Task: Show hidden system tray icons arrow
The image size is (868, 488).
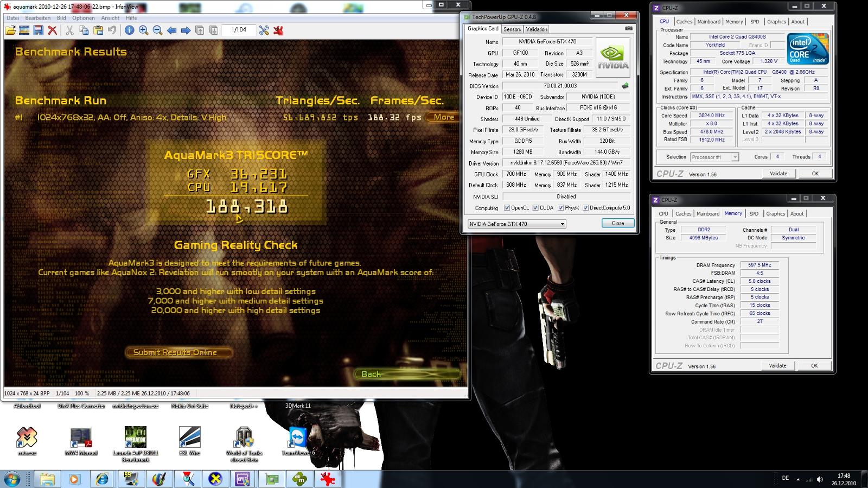Action: click(798, 479)
